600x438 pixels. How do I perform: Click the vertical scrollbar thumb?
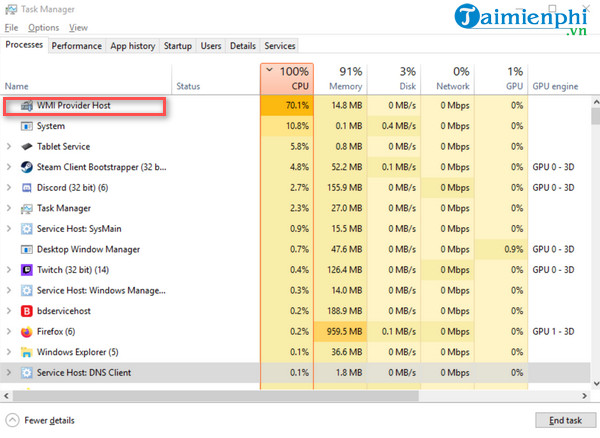point(596,116)
